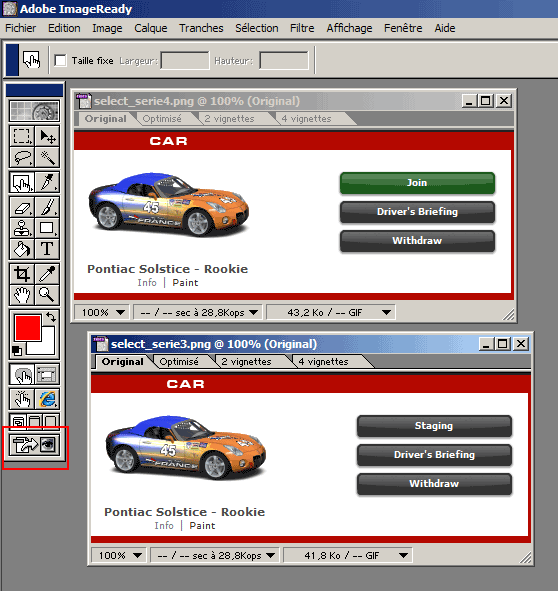Screen dimensions: 558x591
Task: Click the Hauteur input field
Action: click(x=284, y=60)
